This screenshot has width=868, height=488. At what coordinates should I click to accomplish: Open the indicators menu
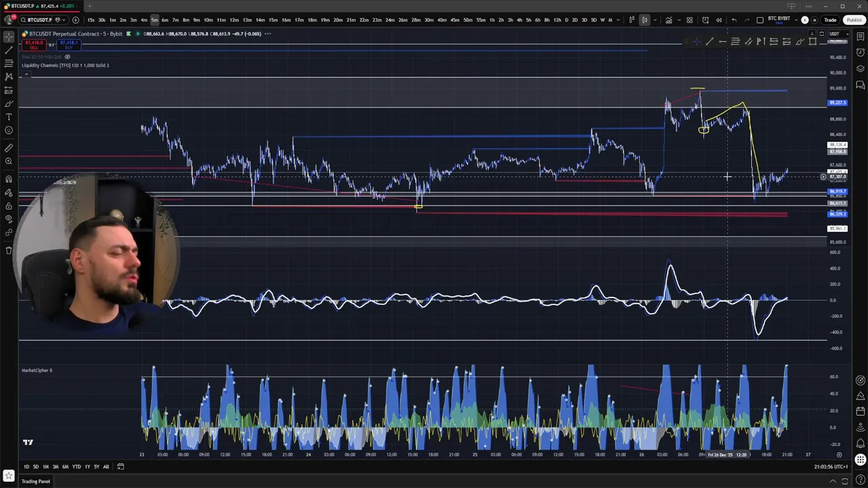669,20
